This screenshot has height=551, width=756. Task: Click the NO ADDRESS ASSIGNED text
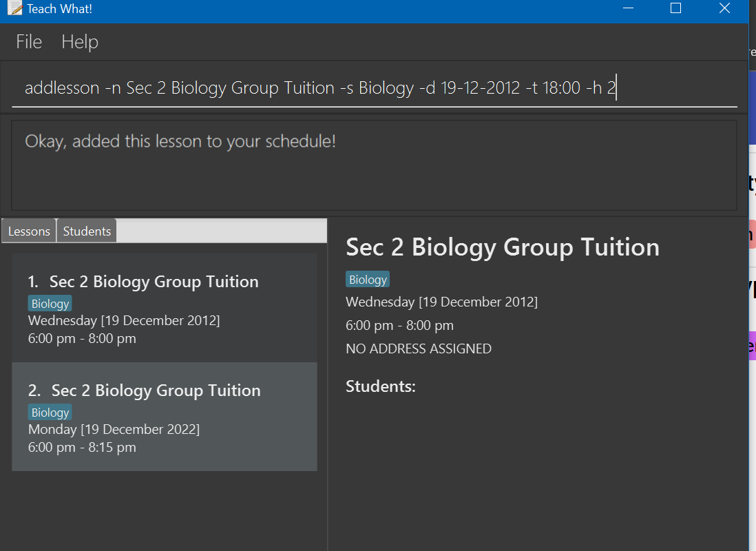419,349
